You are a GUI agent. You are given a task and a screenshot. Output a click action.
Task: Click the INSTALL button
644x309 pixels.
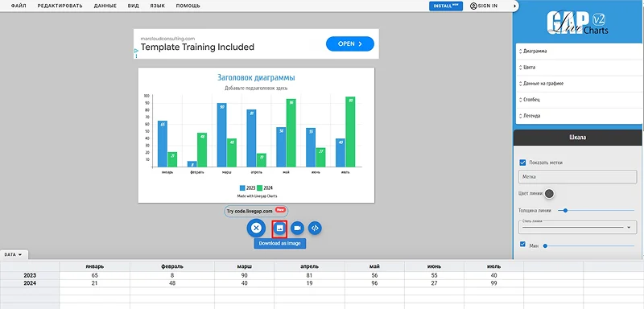pyautogui.click(x=446, y=6)
